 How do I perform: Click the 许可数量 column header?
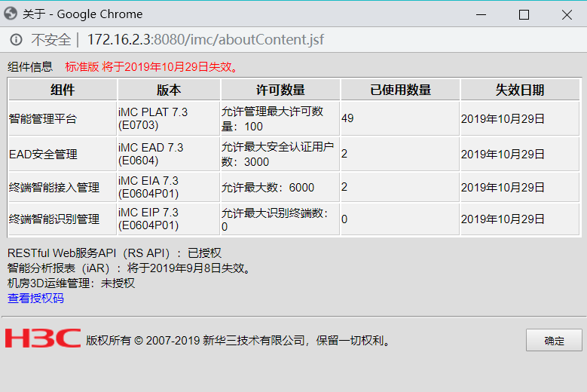(x=280, y=90)
